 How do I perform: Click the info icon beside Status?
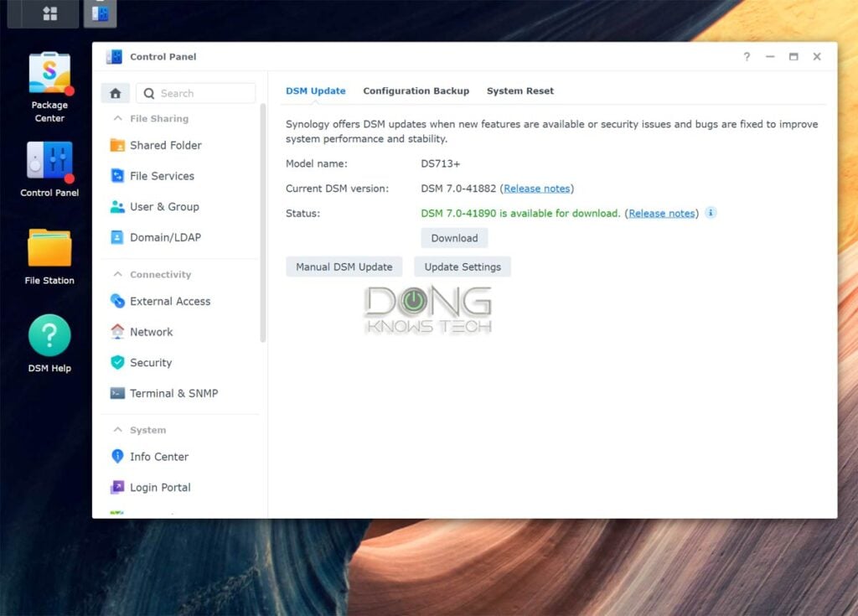tap(711, 212)
